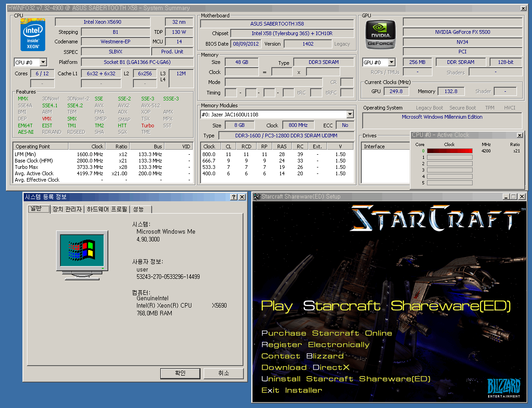Click the Legacy Boot indicator
Screen dimensions: 532x408
pos(429,108)
